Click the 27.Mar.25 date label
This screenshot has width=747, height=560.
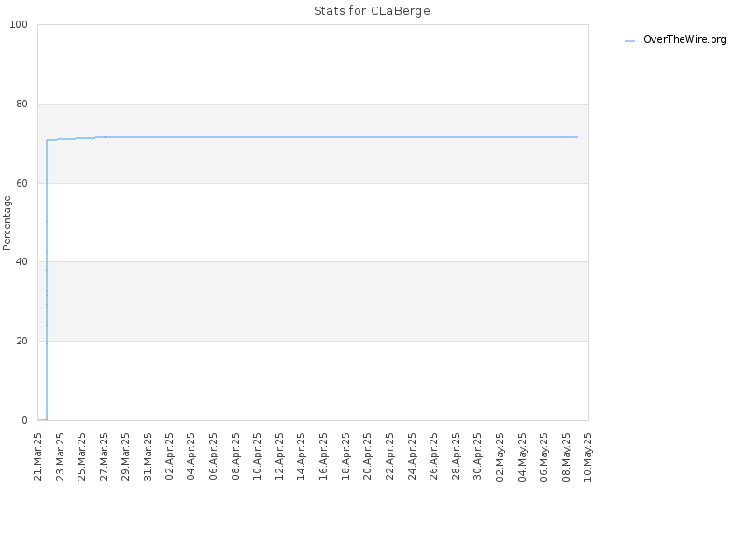pyautogui.click(x=104, y=456)
